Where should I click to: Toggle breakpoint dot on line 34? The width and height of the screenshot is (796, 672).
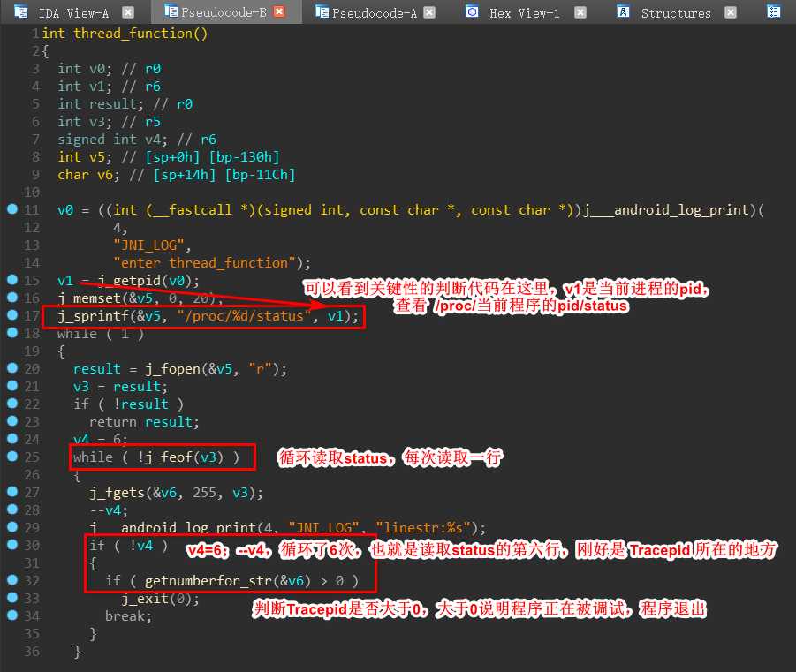tap(12, 615)
